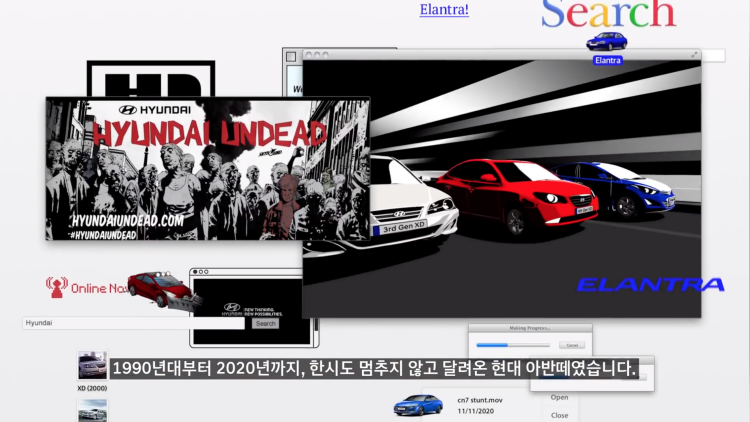Click the 11/11/2020 file date
The image size is (750, 422).
pyautogui.click(x=475, y=411)
